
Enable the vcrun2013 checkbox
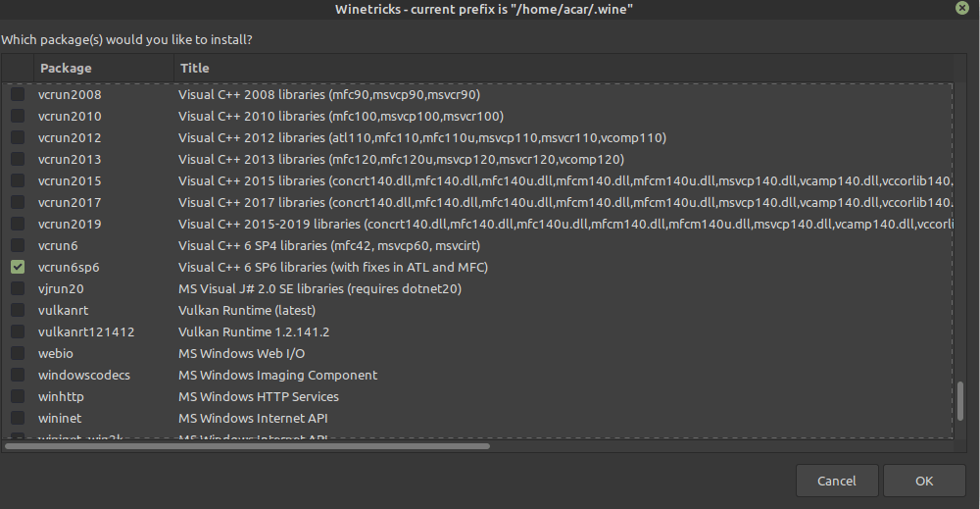(x=18, y=160)
